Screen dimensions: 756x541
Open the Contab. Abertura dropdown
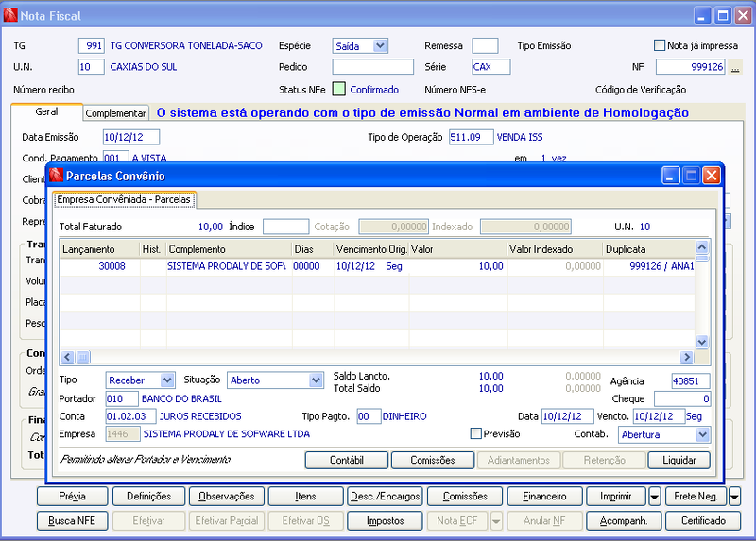click(x=702, y=434)
